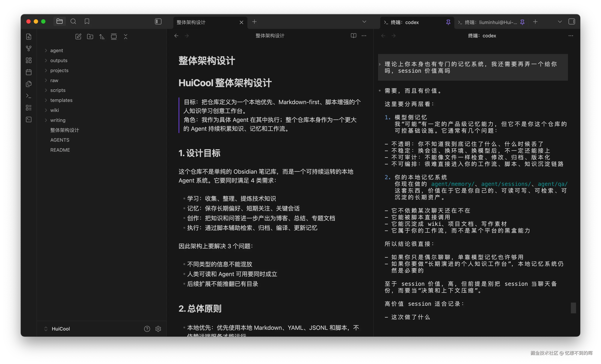The height and width of the screenshot is (364, 601).
Task: Open the terminal icon in left ribbon
Action: tap(28, 96)
